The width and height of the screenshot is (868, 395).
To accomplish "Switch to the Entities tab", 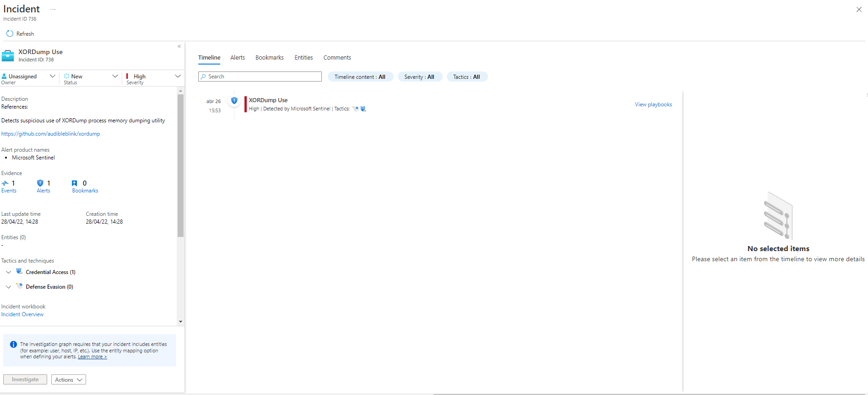I will coord(304,58).
